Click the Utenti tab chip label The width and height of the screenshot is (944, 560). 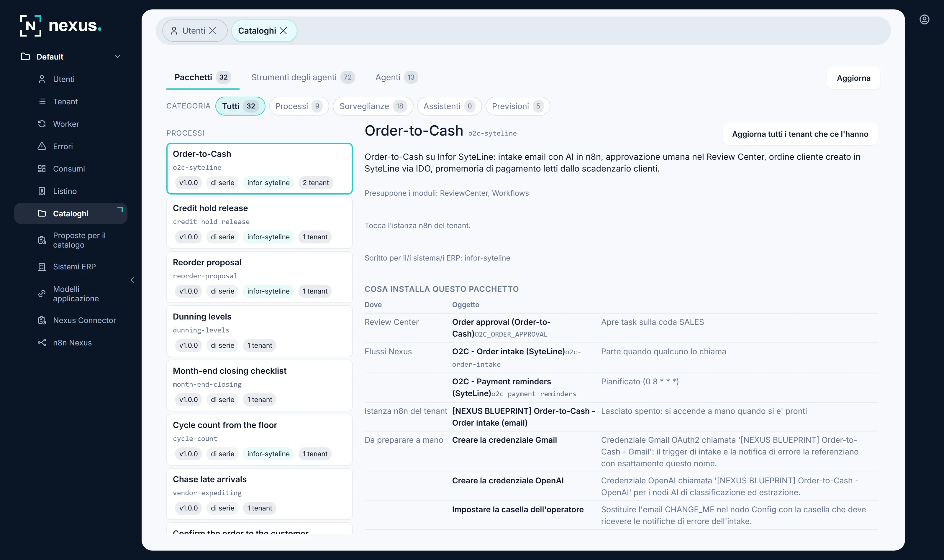point(194,31)
